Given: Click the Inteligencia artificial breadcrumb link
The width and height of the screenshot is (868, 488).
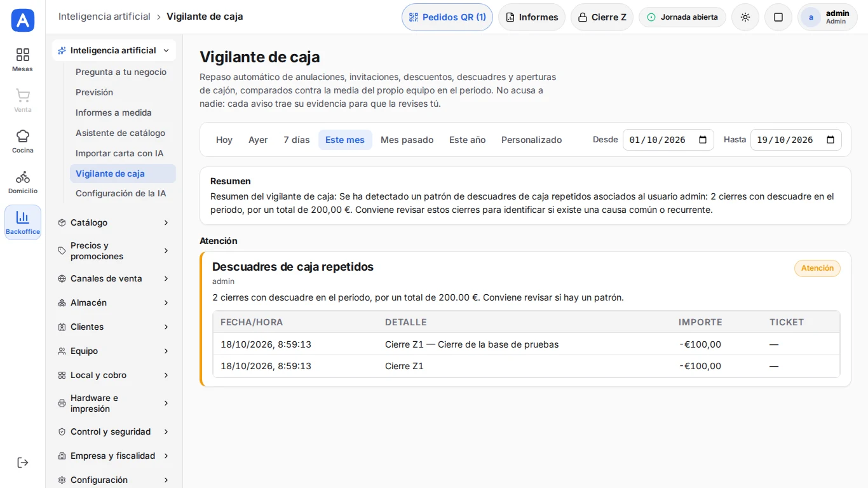Looking at the screenshot, I should coord(104,17).
